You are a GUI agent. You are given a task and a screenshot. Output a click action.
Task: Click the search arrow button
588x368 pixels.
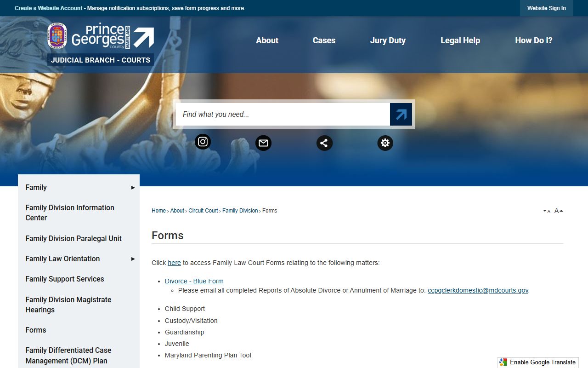click(x=401, y=114)
